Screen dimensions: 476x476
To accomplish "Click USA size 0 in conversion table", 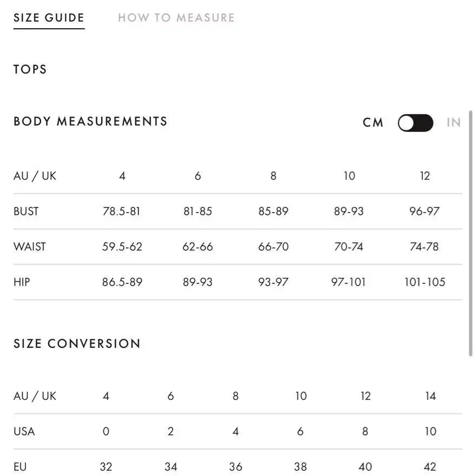I will pos(106,431).
